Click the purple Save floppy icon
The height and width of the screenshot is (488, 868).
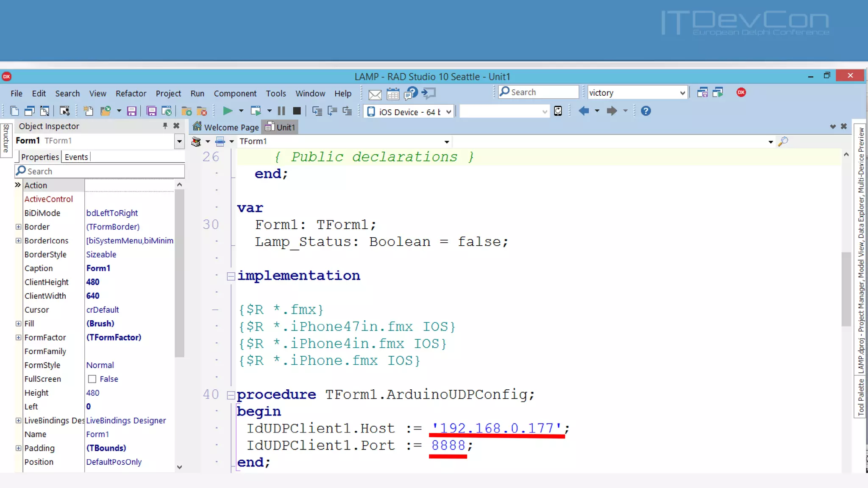pyautogui.click(x=132, y=111)
